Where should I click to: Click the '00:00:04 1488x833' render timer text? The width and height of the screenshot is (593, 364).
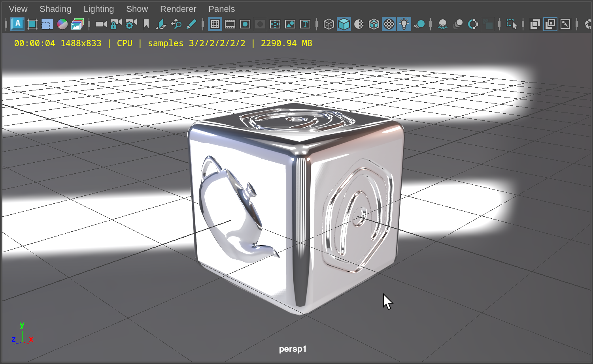coord(58,43)
